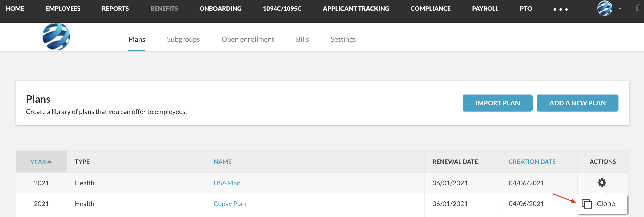Screen dimensions: 644x217
Task: Click Health type in Copay Plan row
Action: tap(84, 204)
